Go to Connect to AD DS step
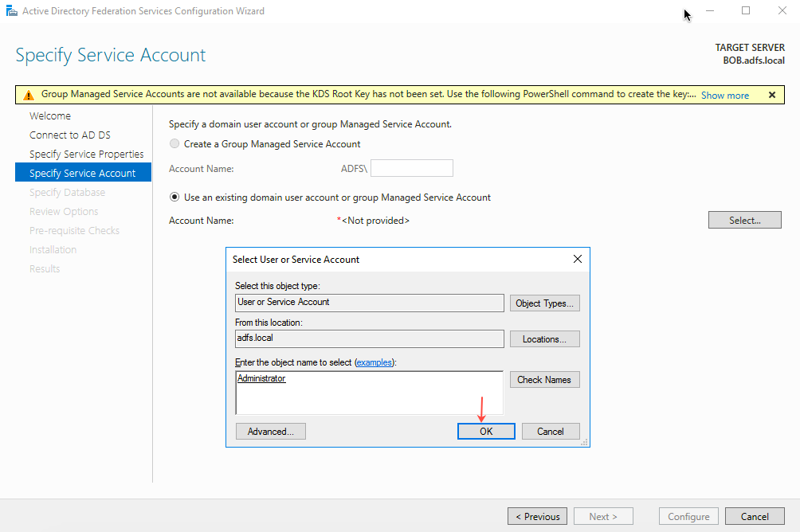Viewport: 800px width, 532px height. [x=70, y=135]
